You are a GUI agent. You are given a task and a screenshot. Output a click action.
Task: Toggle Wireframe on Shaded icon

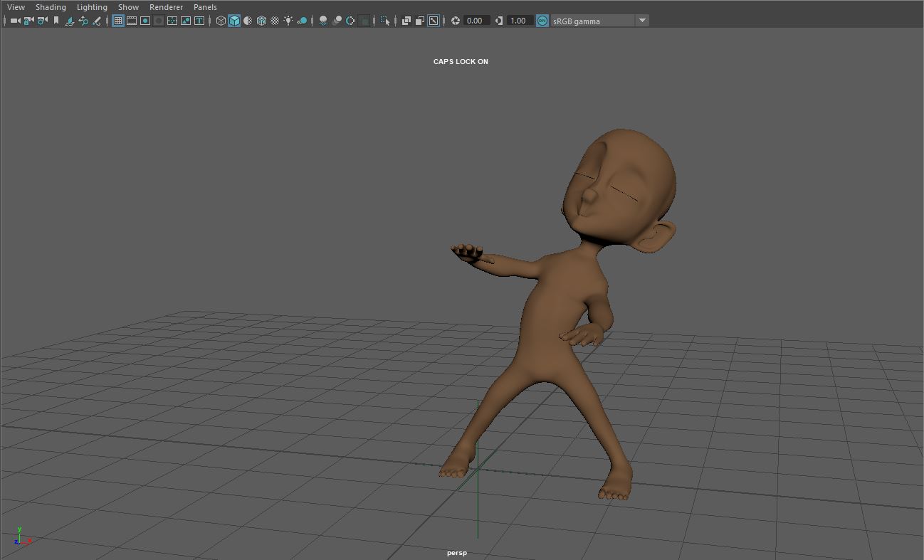(x=261, y=21)
